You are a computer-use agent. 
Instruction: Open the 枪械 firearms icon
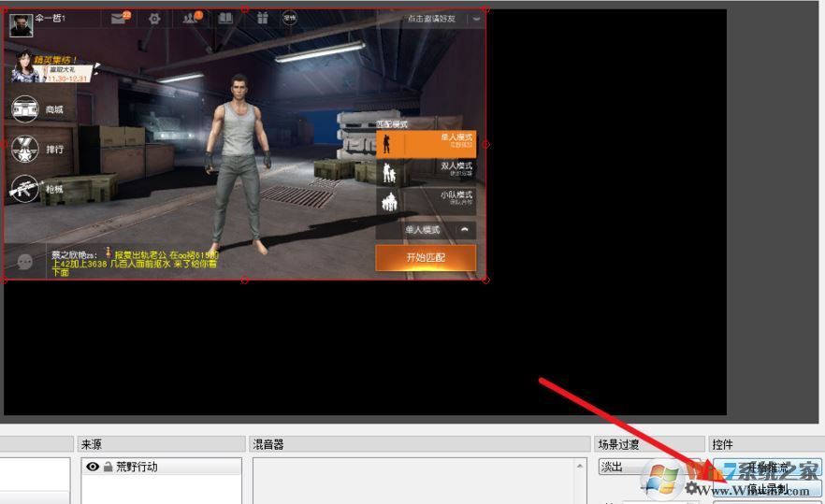(x=25, y=189)
